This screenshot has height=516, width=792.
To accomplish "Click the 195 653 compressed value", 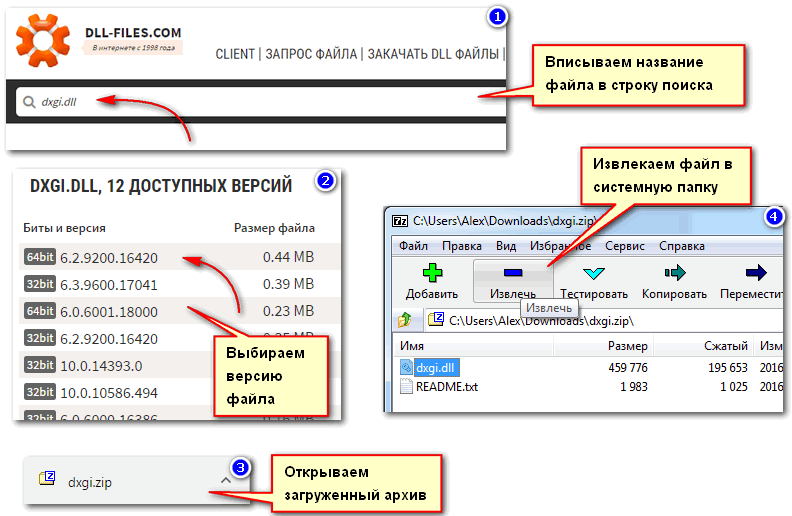I will [x=727, y=368].
